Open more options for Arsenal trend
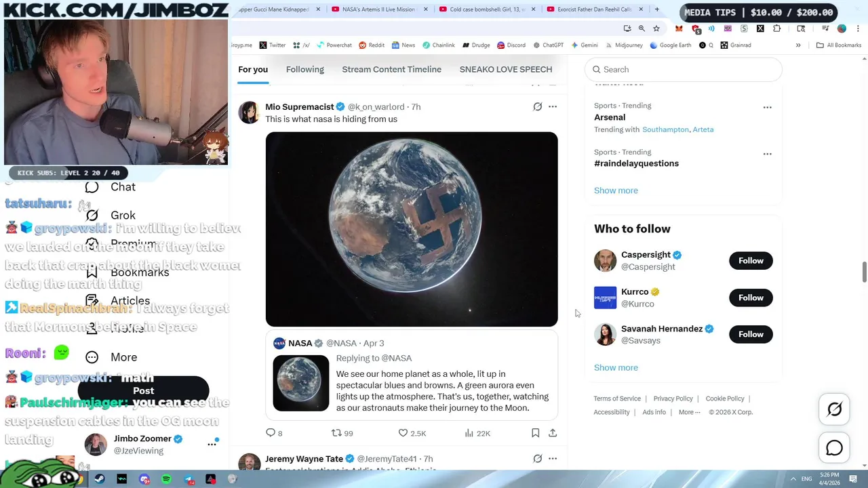This screenshot has width=868, height=488. [x=768, y=107]
